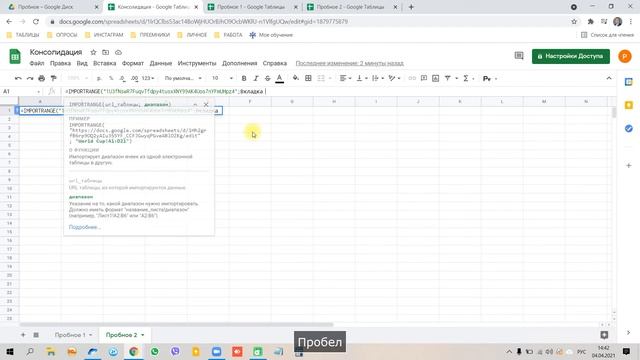Image resolution: width=640 pixels, height=360 pixels.
Task: Open the Инструменты menu
Action: point(197,63)
